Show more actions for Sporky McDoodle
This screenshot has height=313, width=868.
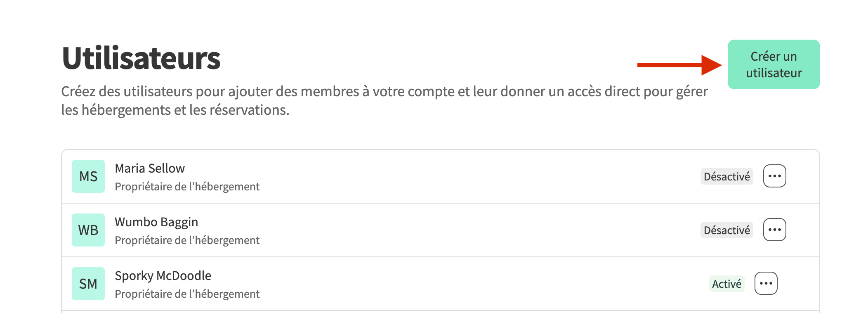(766, 284)
